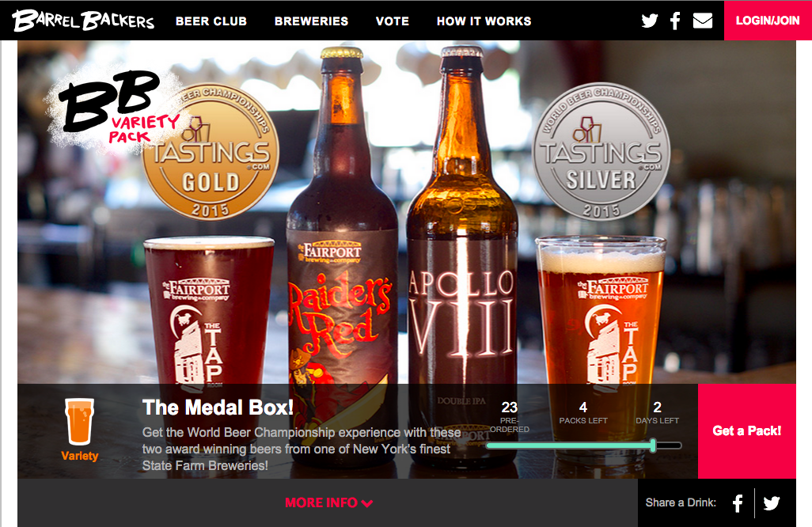Expand the More Info section
This screenshot has height=527, width=812.
(x=328, y=502)
